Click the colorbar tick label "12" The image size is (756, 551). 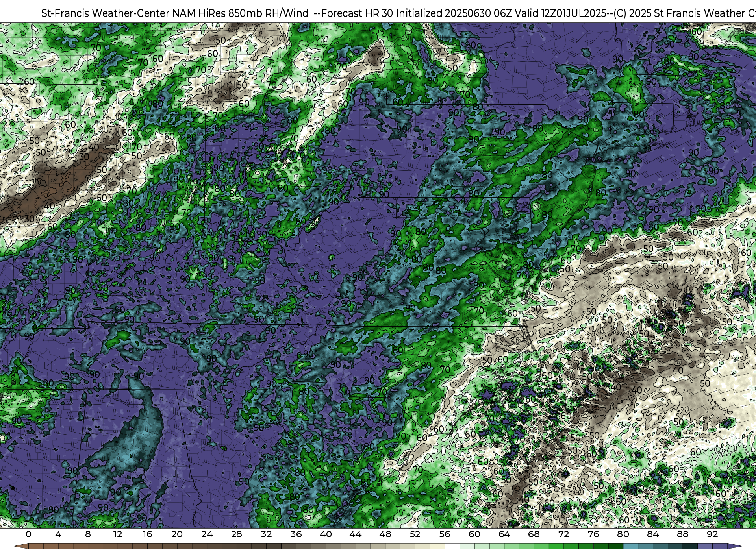(117, 534)
